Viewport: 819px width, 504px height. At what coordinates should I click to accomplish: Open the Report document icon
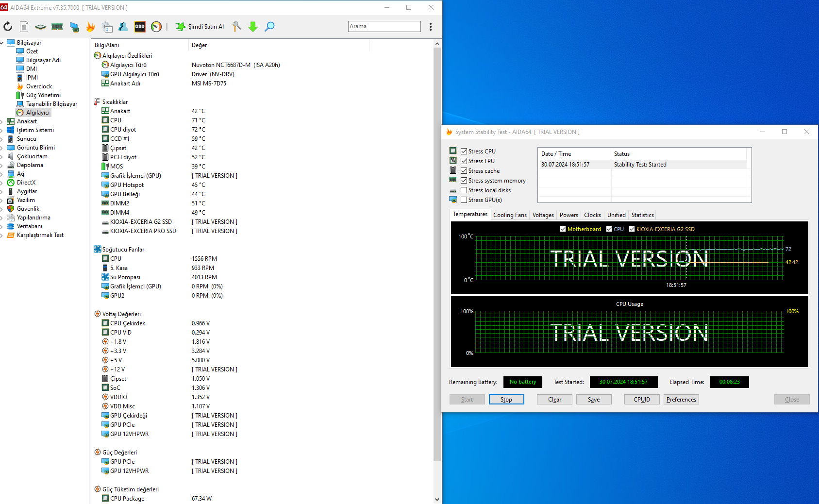(24, 27)
